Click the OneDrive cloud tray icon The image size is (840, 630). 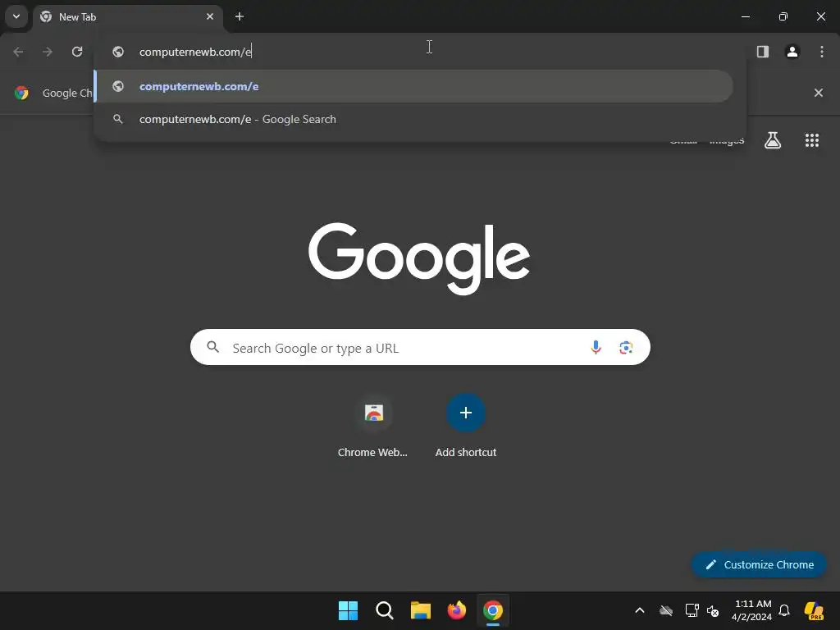coord(666,610)
